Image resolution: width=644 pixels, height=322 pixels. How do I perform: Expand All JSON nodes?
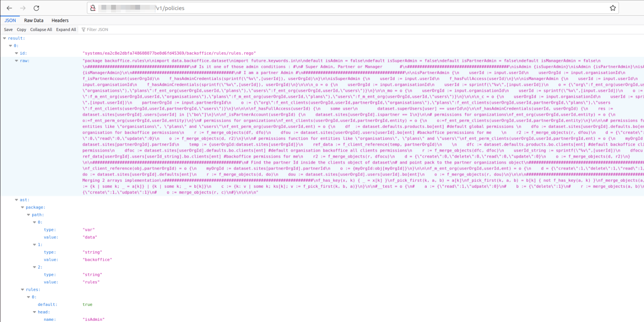pos(66,30)
